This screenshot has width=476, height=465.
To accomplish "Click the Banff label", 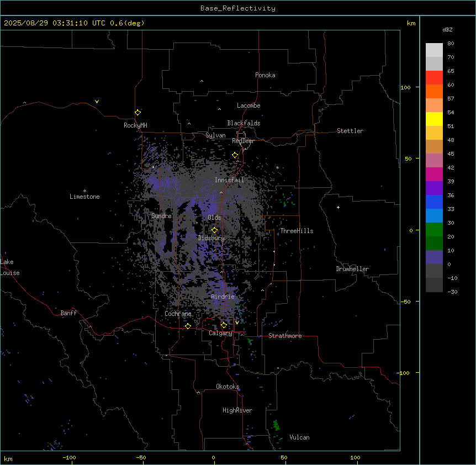I will (x=68, y=313).
